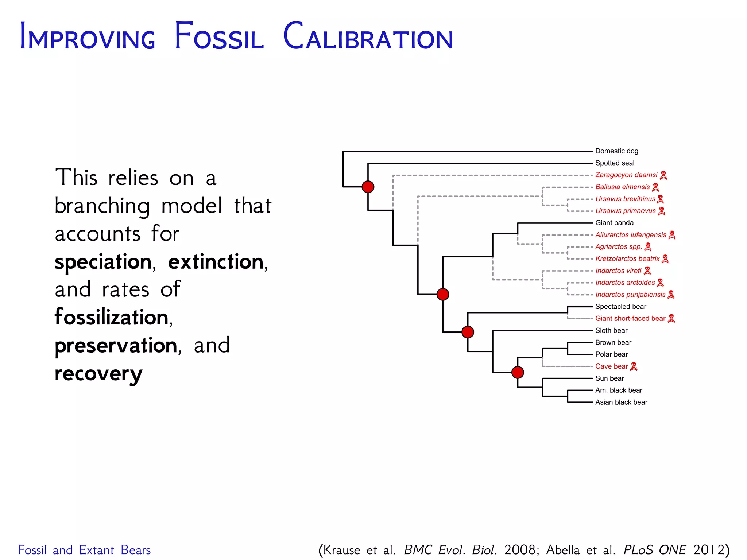747x560 pixels.
Task: Select the Domestic dog tip label
Action: coord(616,151)
